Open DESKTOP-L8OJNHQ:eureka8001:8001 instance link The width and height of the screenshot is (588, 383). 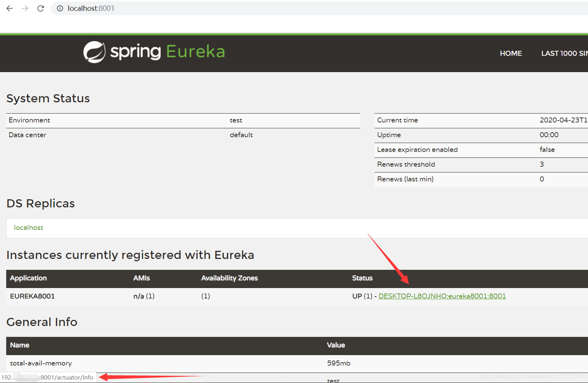(x=442, y=296)
